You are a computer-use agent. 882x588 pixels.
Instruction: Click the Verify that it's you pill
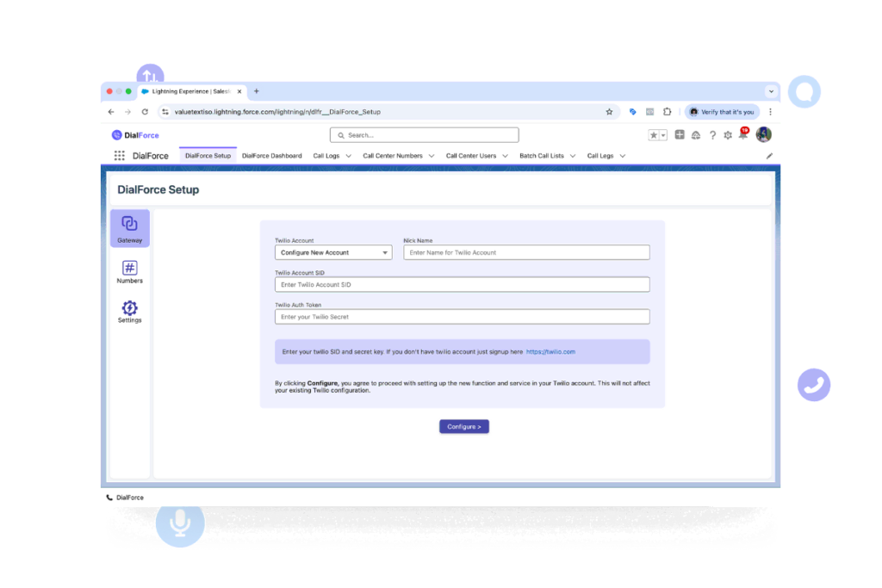coord(722,111)
